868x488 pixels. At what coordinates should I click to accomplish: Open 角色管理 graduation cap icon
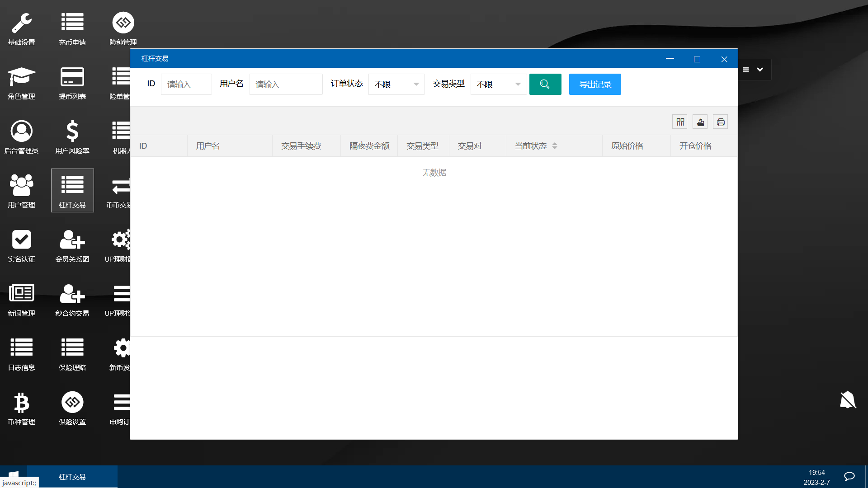(21, 77)
